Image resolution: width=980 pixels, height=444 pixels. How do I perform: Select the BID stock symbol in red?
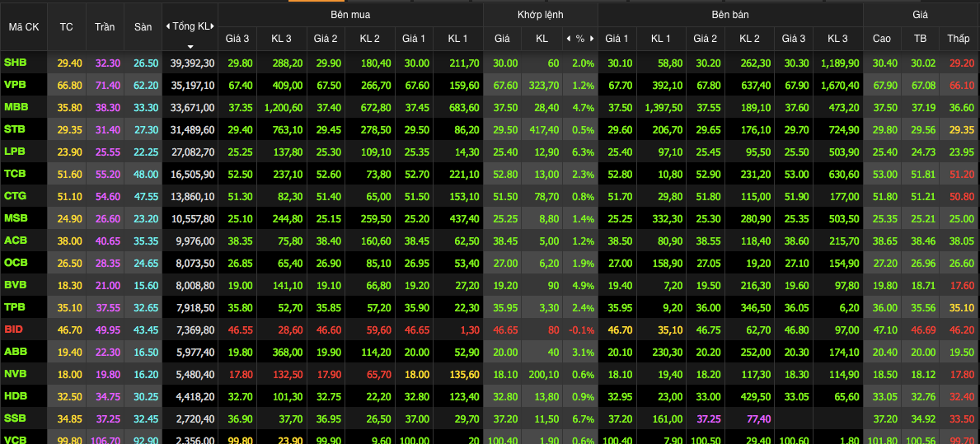[x=13, y=329]
